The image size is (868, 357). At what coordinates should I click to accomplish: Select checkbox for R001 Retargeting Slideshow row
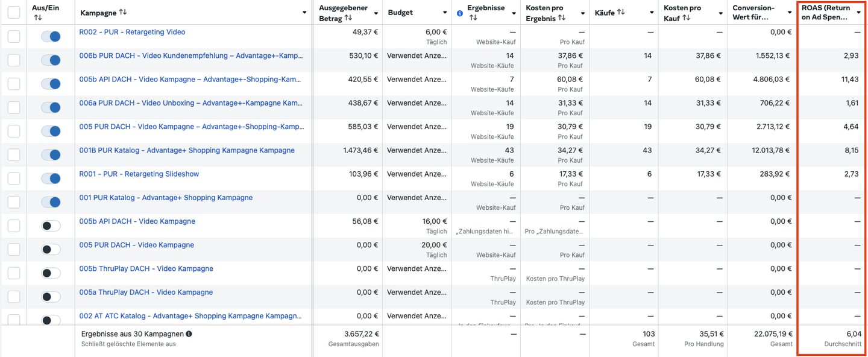[14, 178]
